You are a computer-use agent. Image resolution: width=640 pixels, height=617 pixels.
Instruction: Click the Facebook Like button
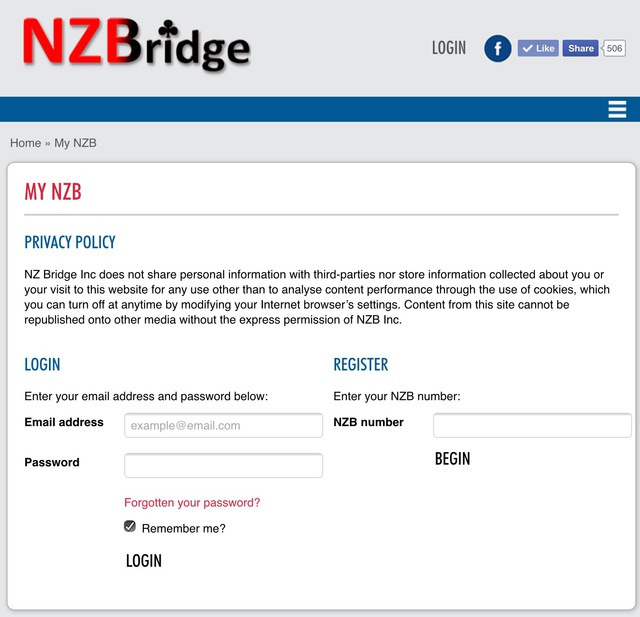(x=538, y=48)
